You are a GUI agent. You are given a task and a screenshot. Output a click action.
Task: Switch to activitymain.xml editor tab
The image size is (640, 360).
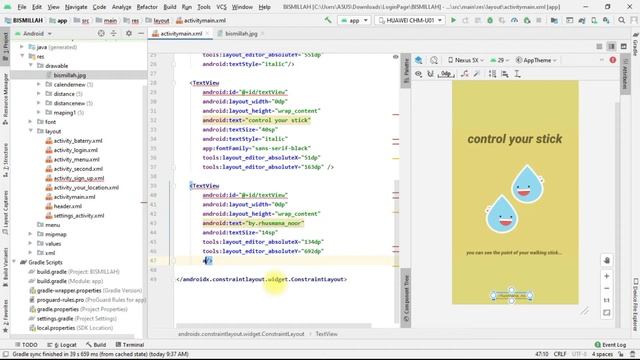(181, 33)
